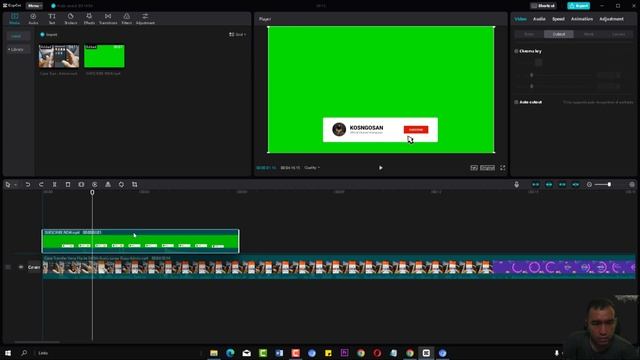The height and width of the screenshot is (360, 640).
Task: Select the green SUBSCRIBE clip in timeline
Action: [140, 241]
